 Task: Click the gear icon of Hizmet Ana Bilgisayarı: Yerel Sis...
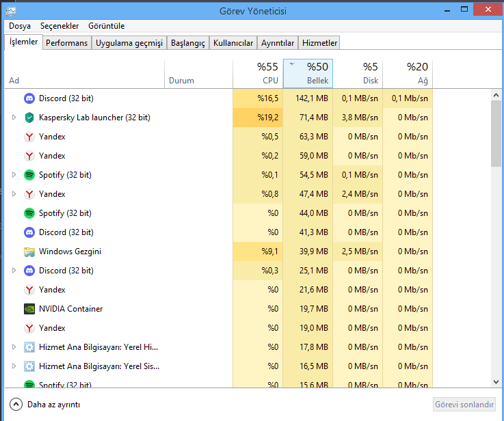click(29, 366)
